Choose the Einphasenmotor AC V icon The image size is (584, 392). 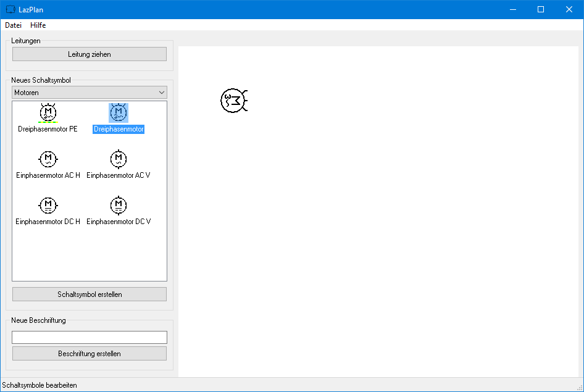119,159
